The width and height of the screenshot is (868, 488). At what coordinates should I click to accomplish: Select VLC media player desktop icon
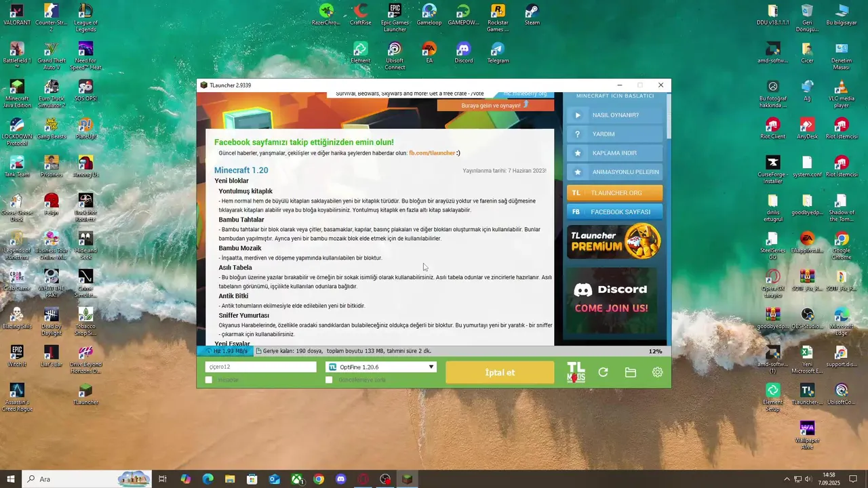[x=842, y=94]
